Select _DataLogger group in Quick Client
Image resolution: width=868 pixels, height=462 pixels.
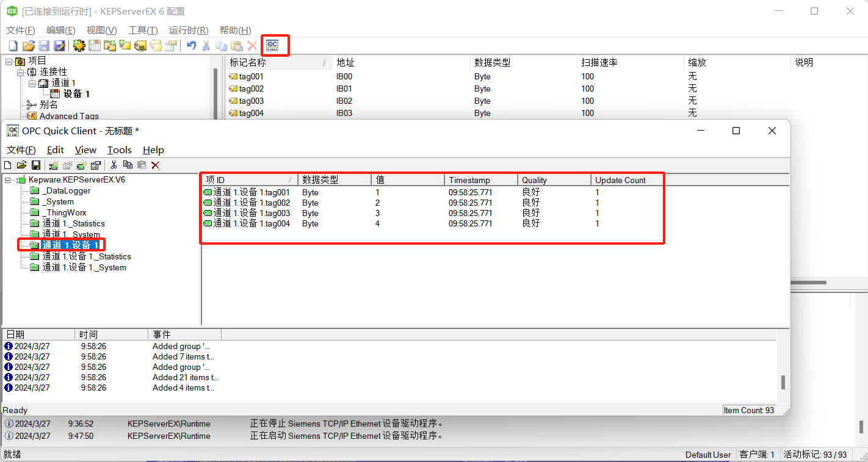click(66, 191)
